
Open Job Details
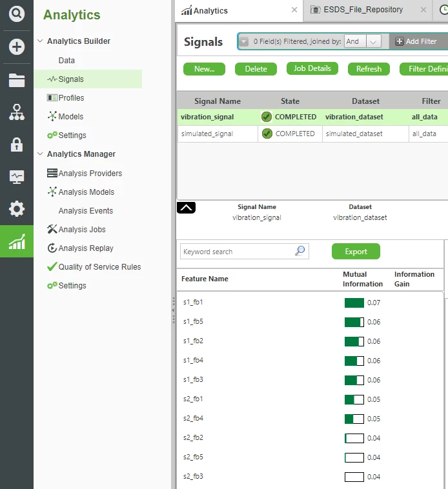312,68
